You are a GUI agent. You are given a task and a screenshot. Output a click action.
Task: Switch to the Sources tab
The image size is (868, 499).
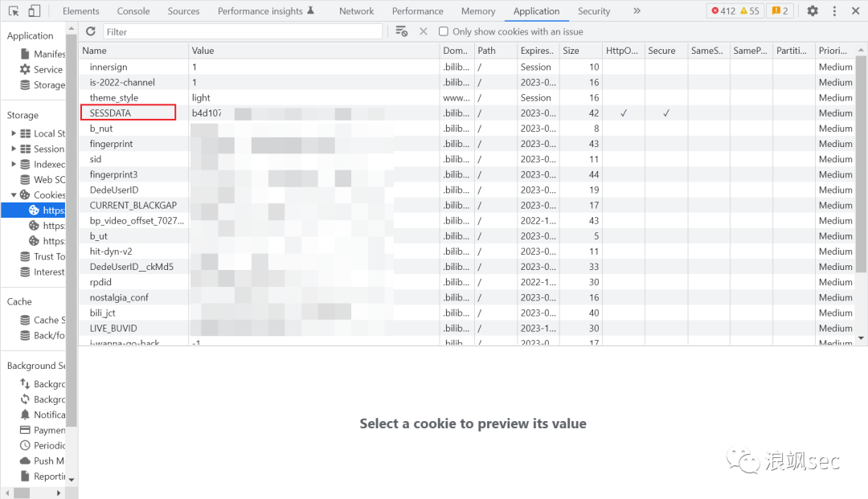click(x=184, y=11)
